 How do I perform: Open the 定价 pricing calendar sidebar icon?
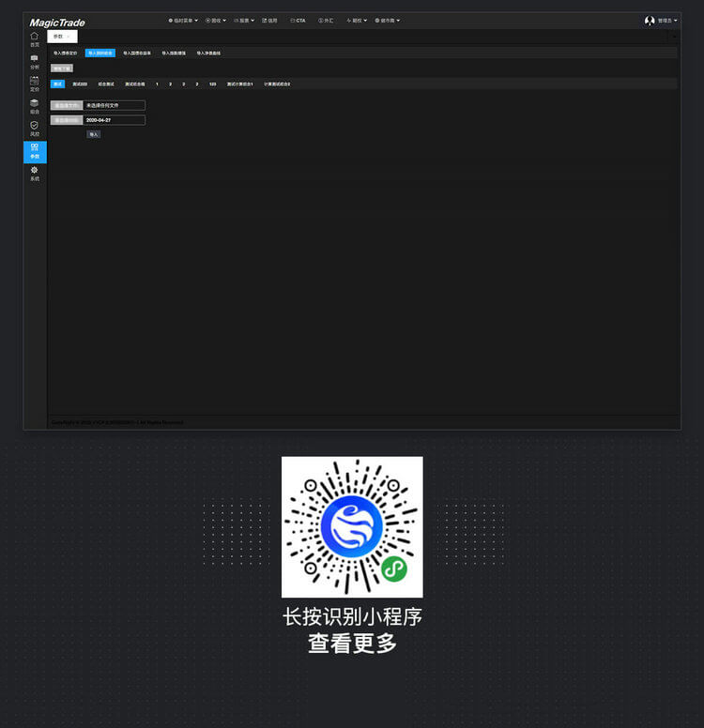point(35,84)
